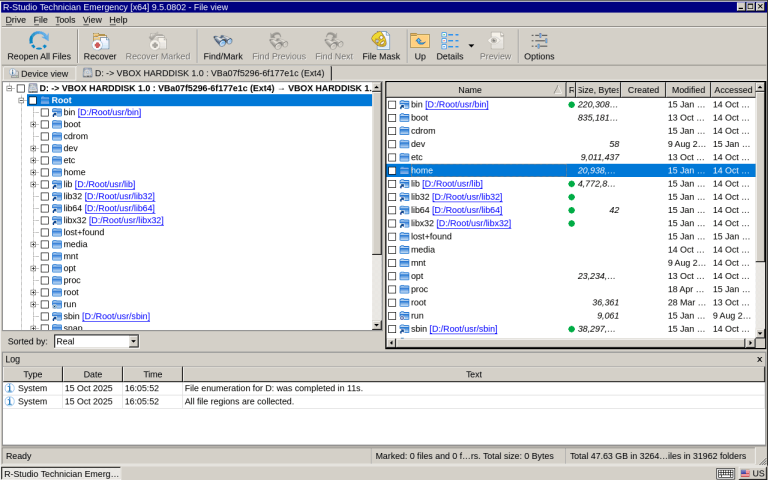
Task: Mark the home folder checkbox in file list
Action: coord(392,171)
